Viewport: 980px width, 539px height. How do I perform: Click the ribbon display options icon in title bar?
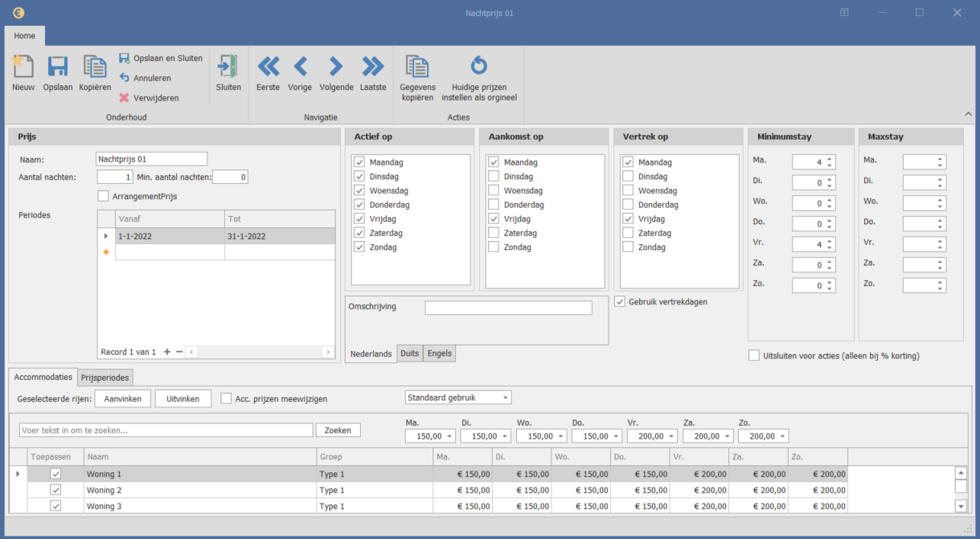(x=844, y=12)
